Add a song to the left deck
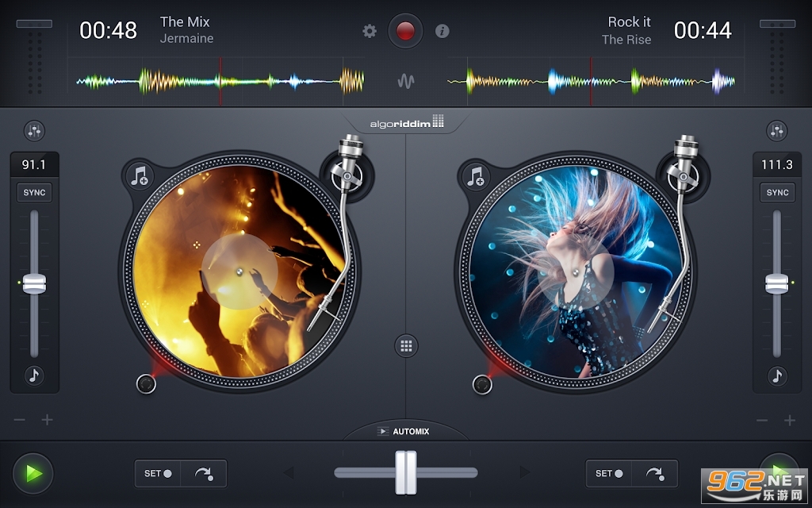The width and height of the screenshot is (812, 508). 140,175
